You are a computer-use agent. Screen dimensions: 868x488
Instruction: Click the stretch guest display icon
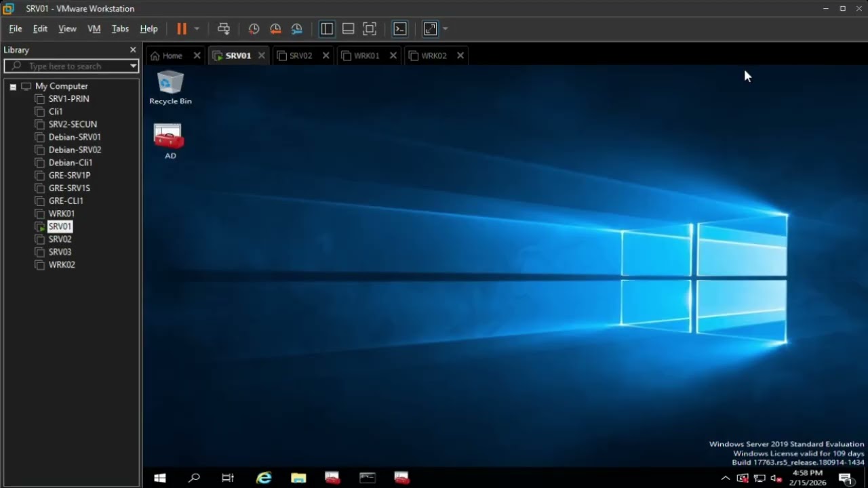point(431,29)
